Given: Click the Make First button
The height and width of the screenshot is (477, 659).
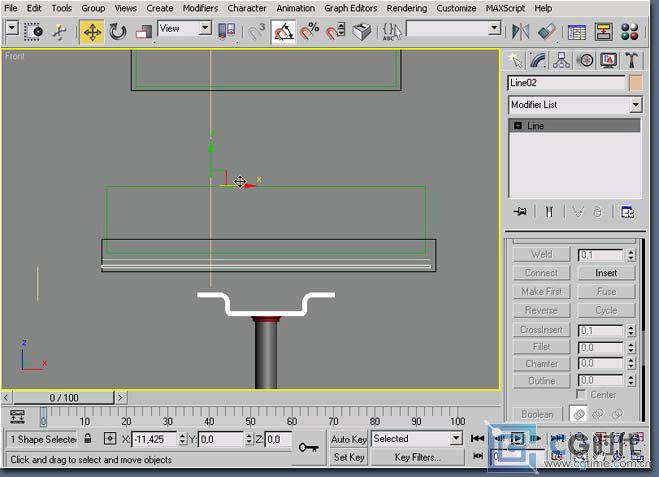Looking at the screenshot, I should [541, 291].
